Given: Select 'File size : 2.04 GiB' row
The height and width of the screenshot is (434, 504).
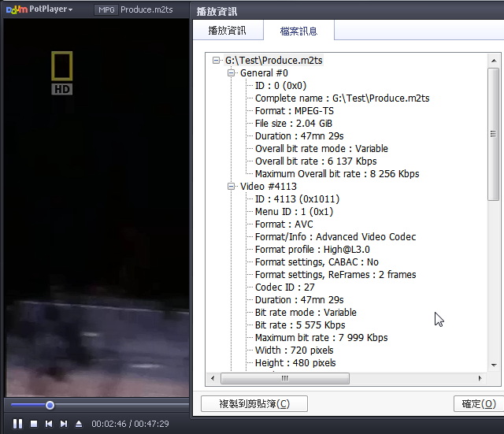Looking at the screenshot, I should [x=294, y=124].
